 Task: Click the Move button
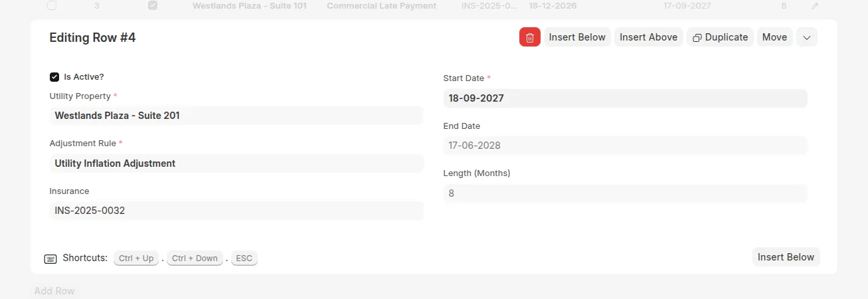pyautogui.click(x=774, y=37)
